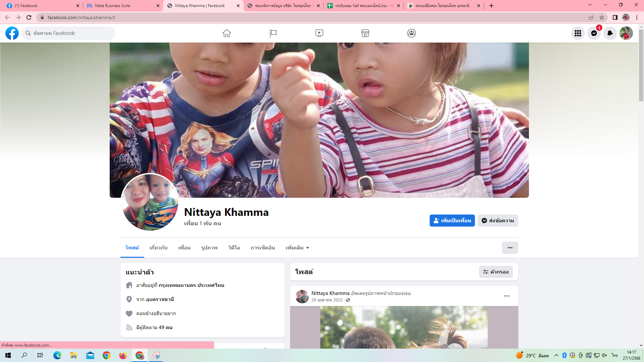Open the ตัวกรอง posts filter
Screen dimensions: 644x362
496,272
